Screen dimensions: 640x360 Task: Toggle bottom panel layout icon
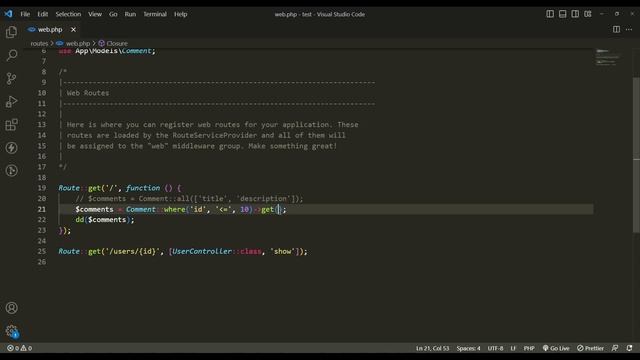tap(562, 14)
